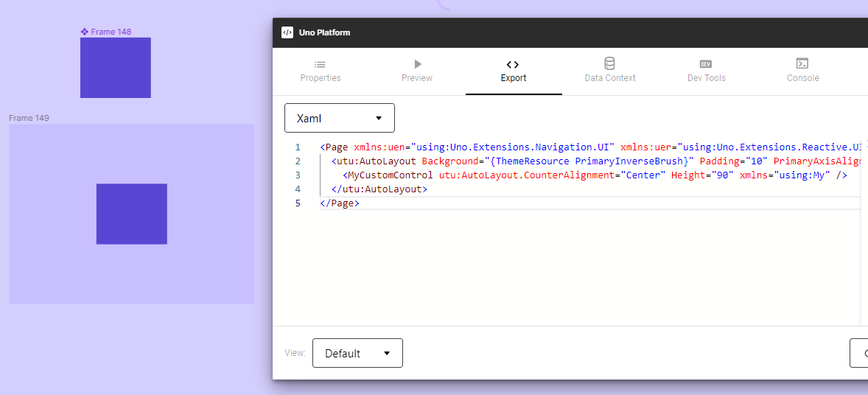Open the Console terminal icon

click(802, 64)
